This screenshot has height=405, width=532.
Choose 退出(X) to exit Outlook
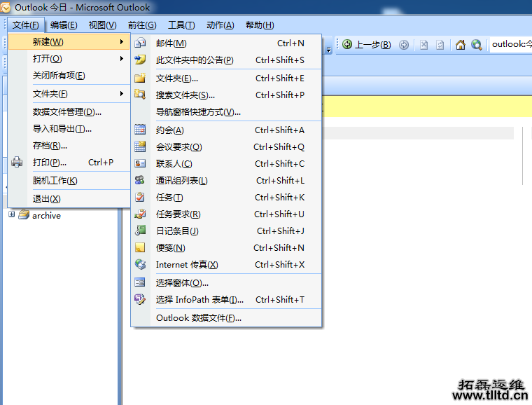pyautogui.click(x=69, y=198)
